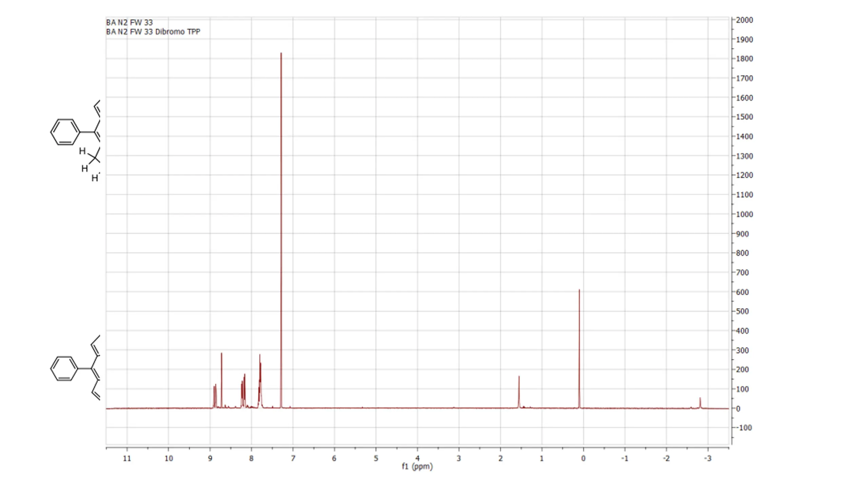Click the title text 'BA N2 FW 33 Dibromo TPP'

pos(153,32)
